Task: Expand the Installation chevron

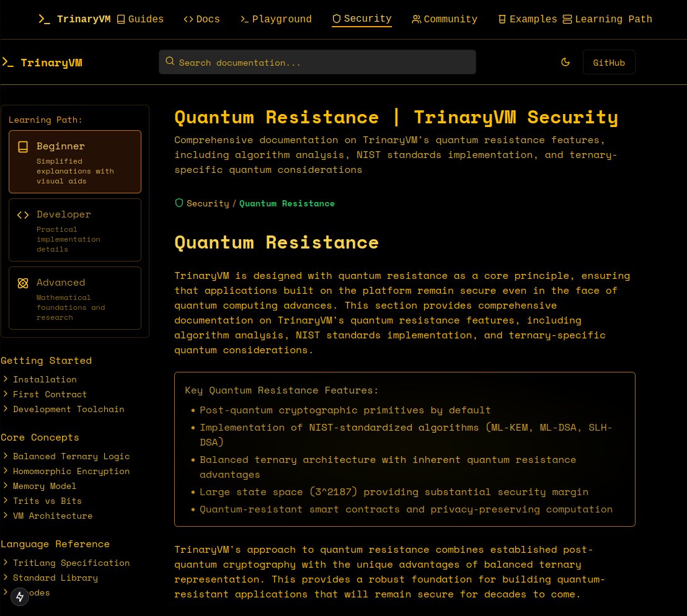Action: 5,379
